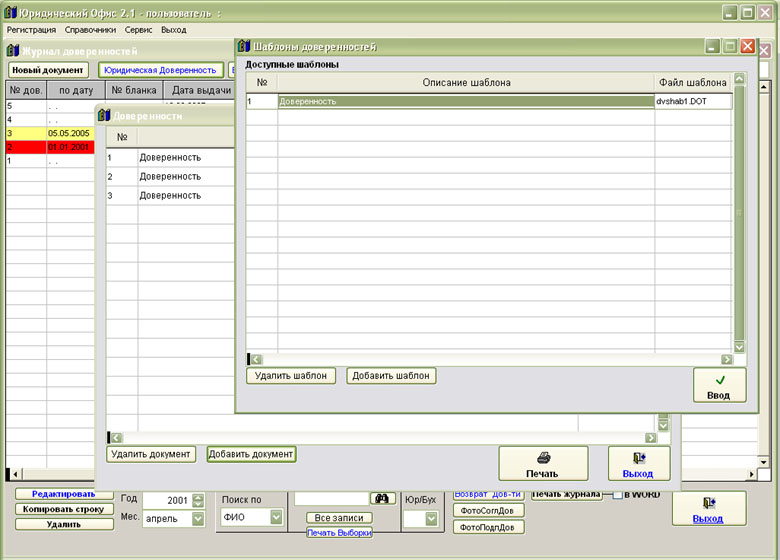780x560 pixels.
Task: Click the Удалить button in journal
Action: (x=64, y=524)
